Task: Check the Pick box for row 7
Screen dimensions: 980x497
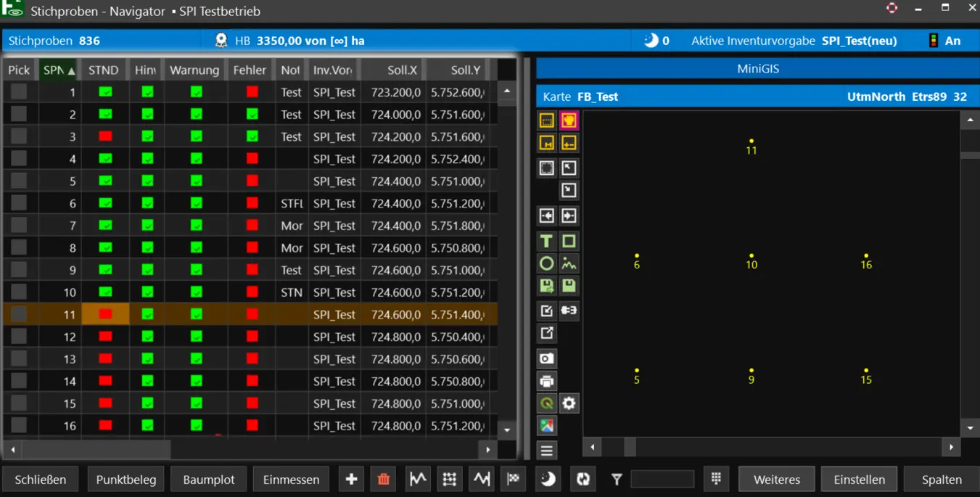Action: [19, 225]
